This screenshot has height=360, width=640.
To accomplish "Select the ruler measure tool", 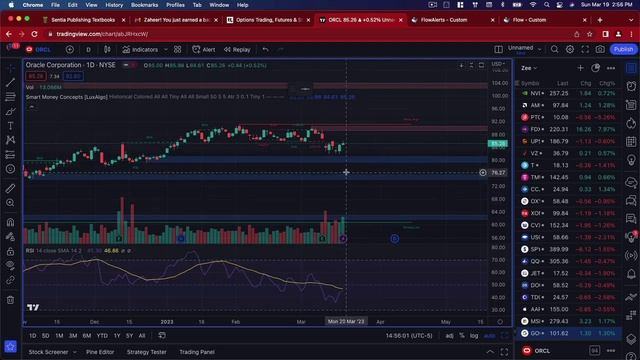I will [10, 188].
